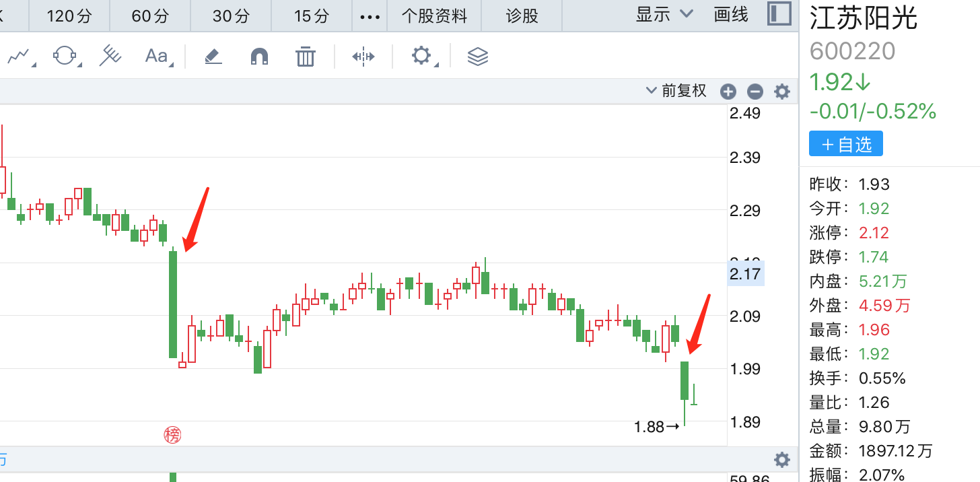The height and width of the screenshot is (482, 980).
Task: Click the measure range tool icon
Action: point(363,57)
